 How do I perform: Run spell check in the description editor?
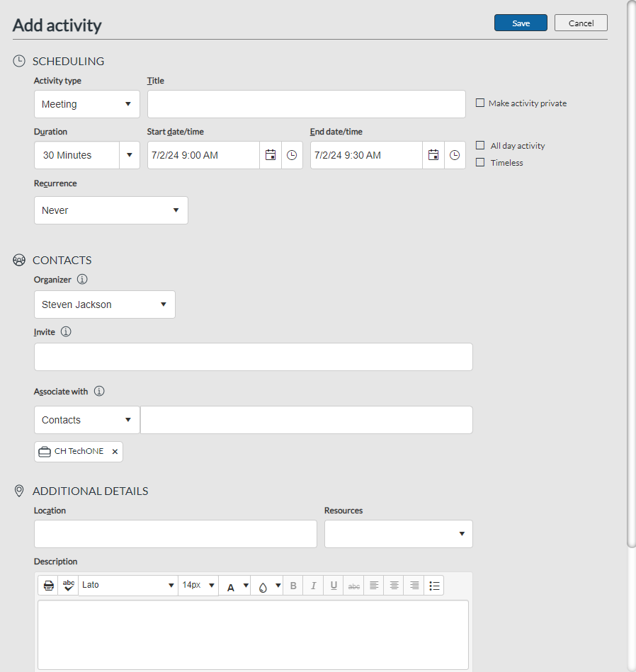pyautogui.click(x=67, y=585)
